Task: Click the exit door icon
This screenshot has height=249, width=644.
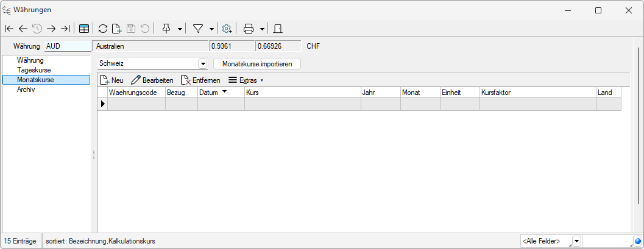Action: [277, 29]
